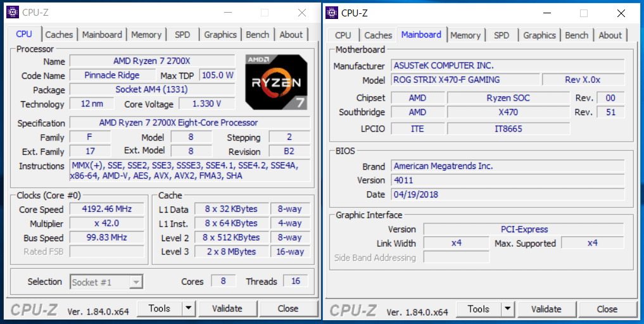Click Package value Socket AM4 (1331)
This screenshot has width=644, height=324.
pyautogui.click(x=153, y=89)
